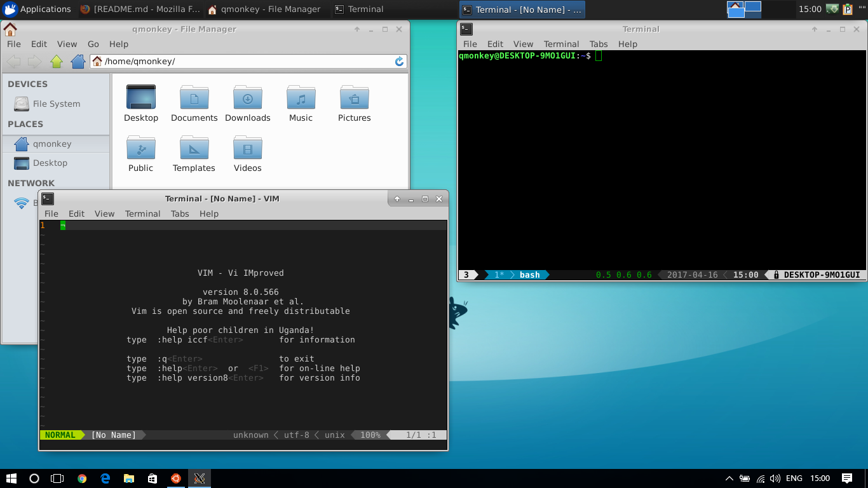Switch to Ubuntu app on Windows taskbar

coord(176,478)
